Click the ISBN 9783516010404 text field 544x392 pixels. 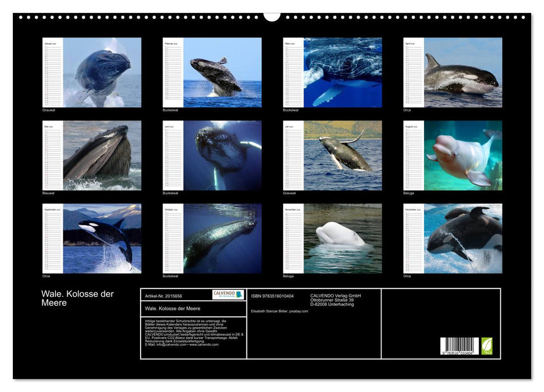click(x=272, y=295)
